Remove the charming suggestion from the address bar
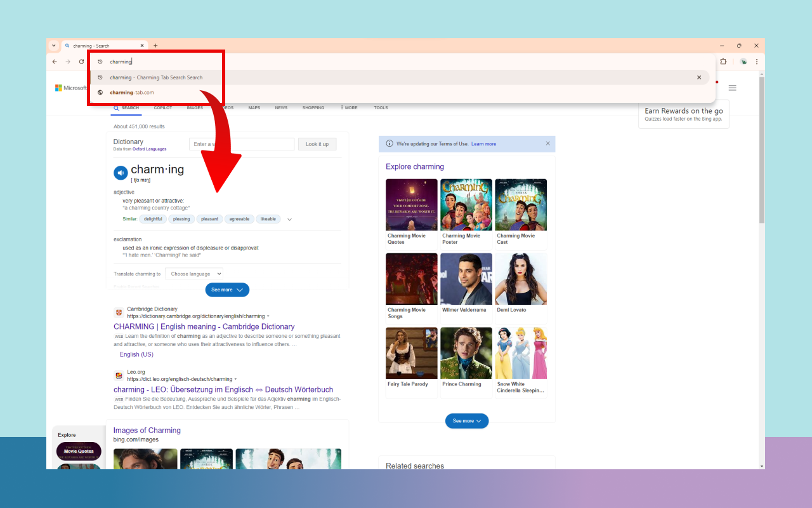Image resolution: width=812 pixels, height=508 pixels. (x=699, y=77)
